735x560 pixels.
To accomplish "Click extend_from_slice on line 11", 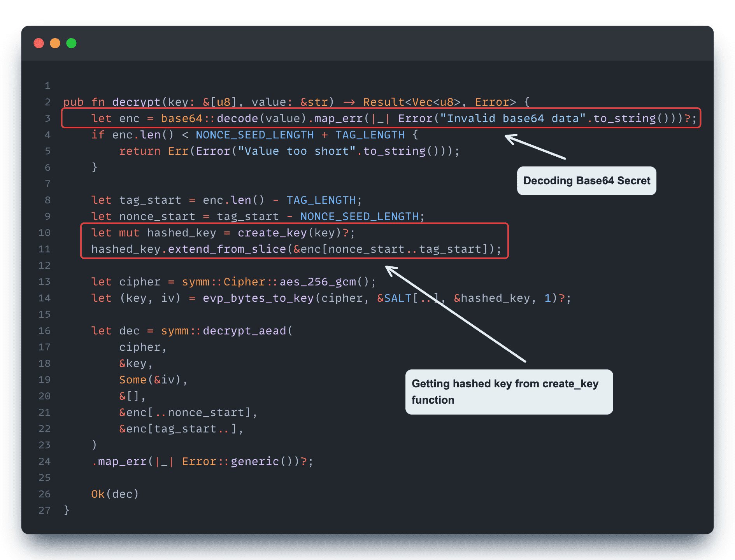I will [x=227, y=249].
